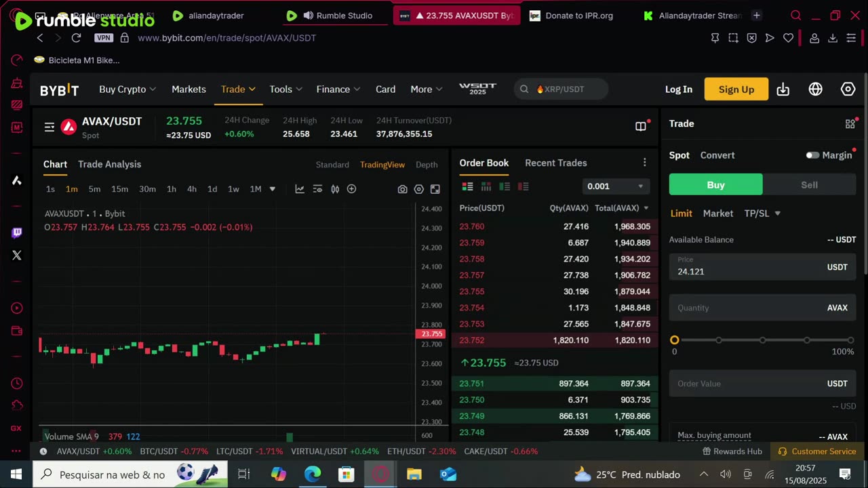Open chart display settings icon
The width and height of the screenshot is (868, 488).
click(x=317, y=189)
